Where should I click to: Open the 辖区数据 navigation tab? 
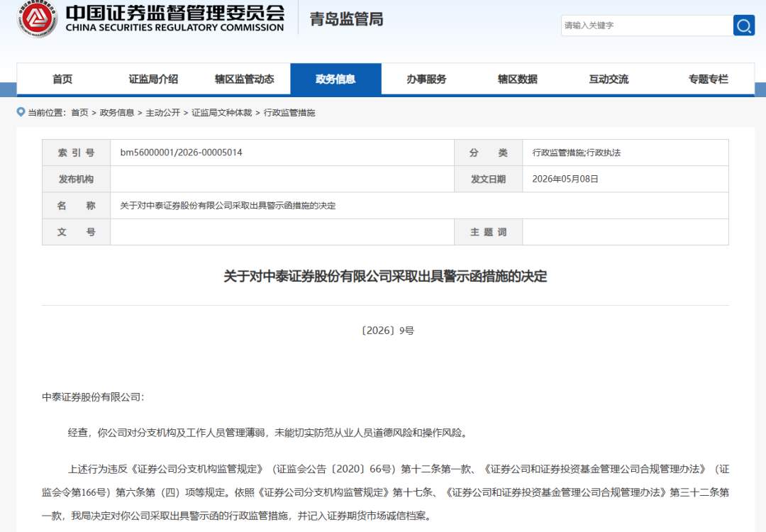point(518,79)
